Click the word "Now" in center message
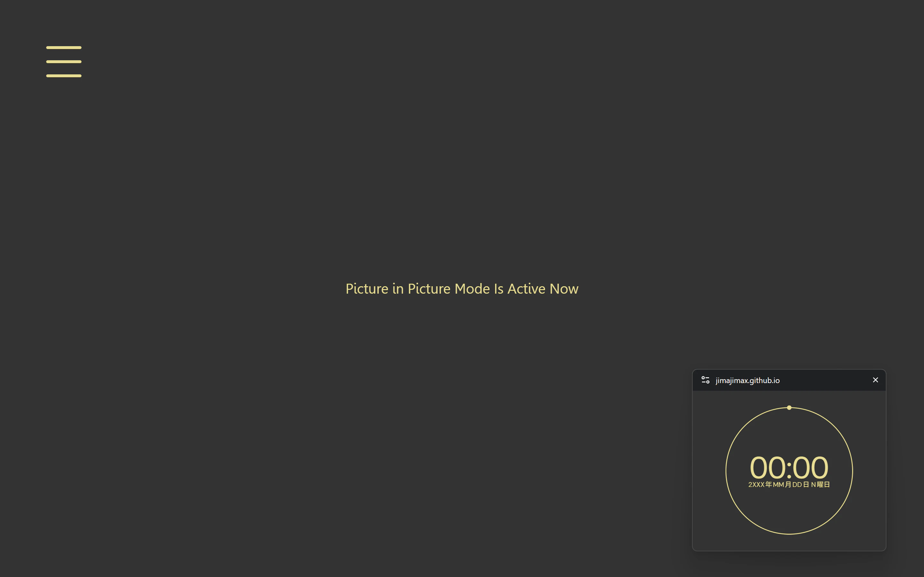Viewport: 924px width, 577px height. coord(564,289)
